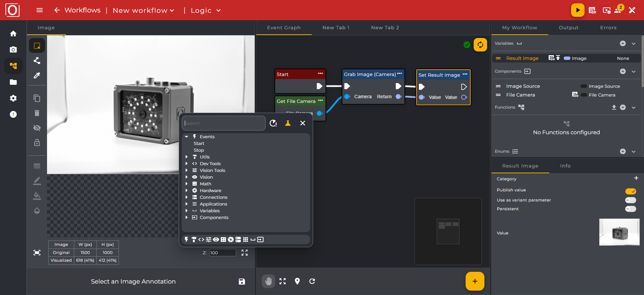Open the Camera section in left sidebar
Viewport: 644px width, 295px height.
[13, 50]
